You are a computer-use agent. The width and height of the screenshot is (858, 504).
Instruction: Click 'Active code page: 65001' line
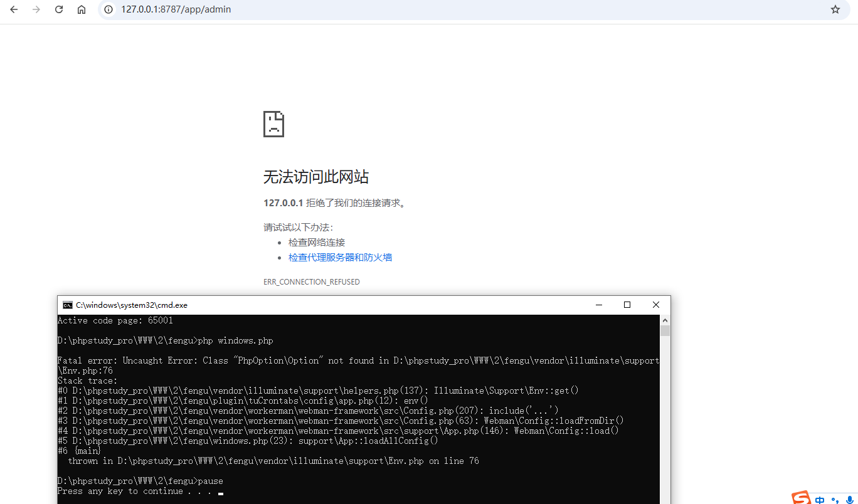point(115,320)
